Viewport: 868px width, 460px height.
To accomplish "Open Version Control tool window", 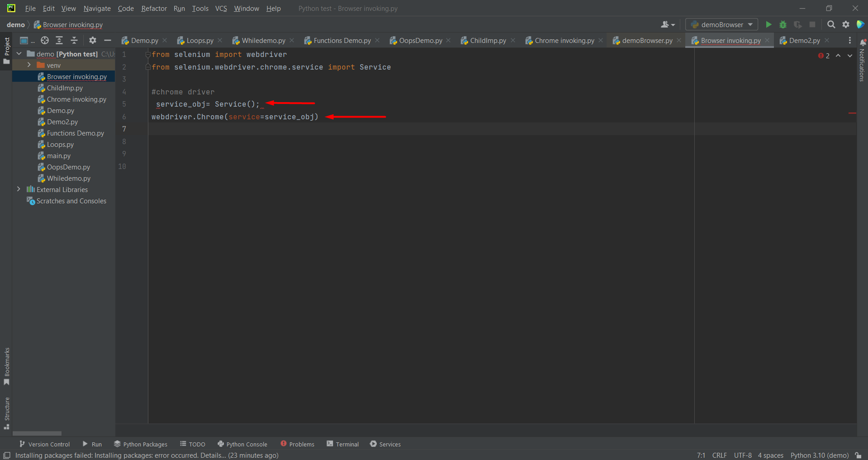I will pyautogui.click(x=44, y=444).
